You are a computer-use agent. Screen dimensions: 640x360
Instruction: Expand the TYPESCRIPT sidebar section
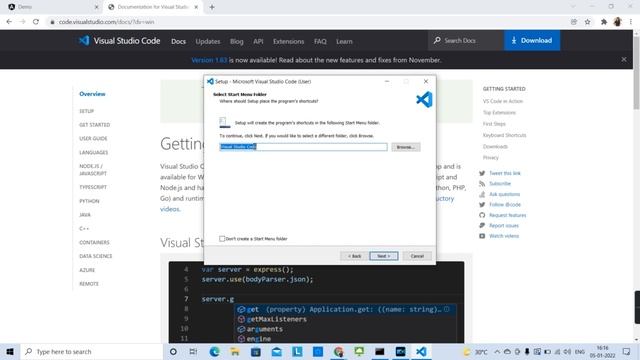pos(93,187)
